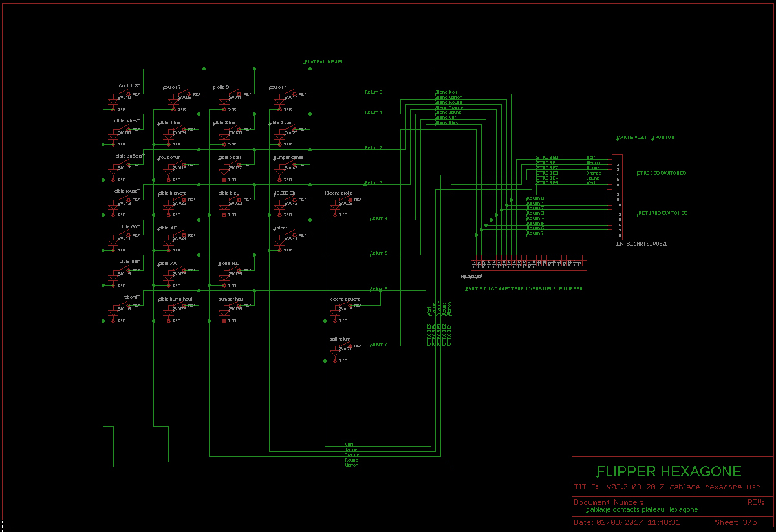Image resolution: width=776 pixels, height=532 pixels.
Task: Select the 'Blanc-Noir' wire color label
Action: point(446,92)
